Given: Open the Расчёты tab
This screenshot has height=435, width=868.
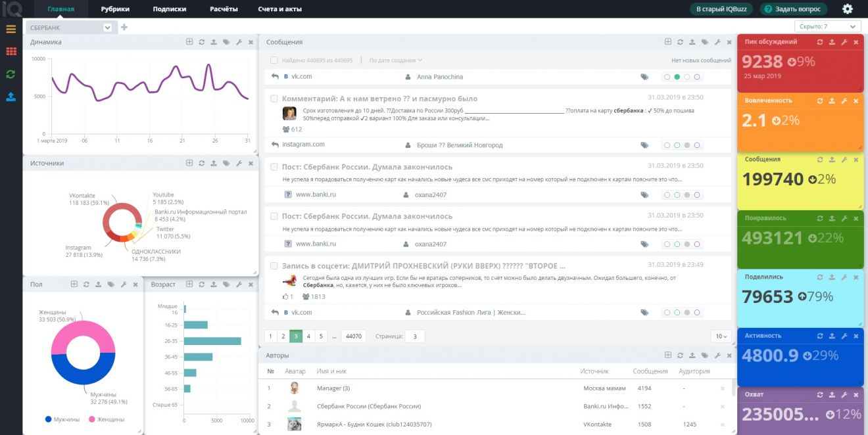Looking at the screenshot, I should pos(224,9).
